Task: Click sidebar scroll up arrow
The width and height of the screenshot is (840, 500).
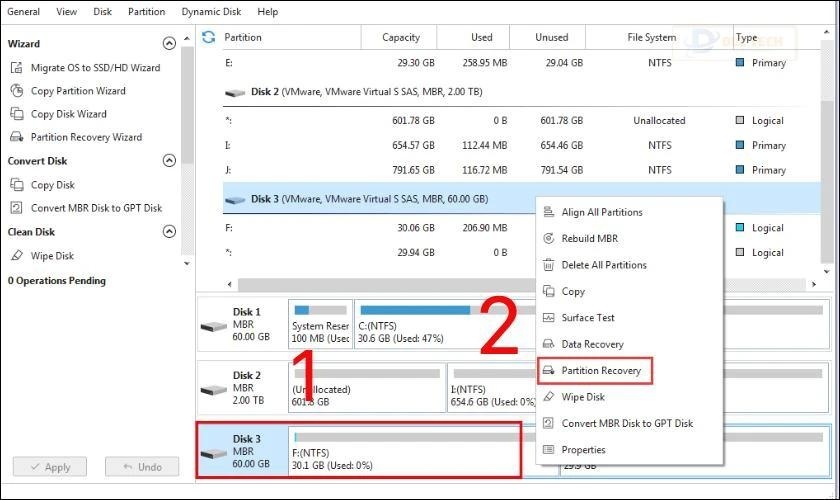Action: click(x=187, y=39)
